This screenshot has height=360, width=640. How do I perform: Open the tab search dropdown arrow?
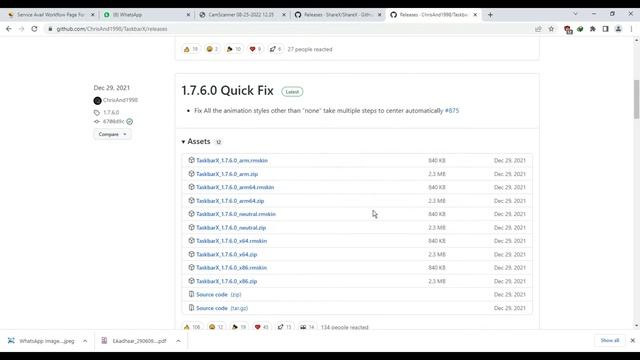(575, 14)
